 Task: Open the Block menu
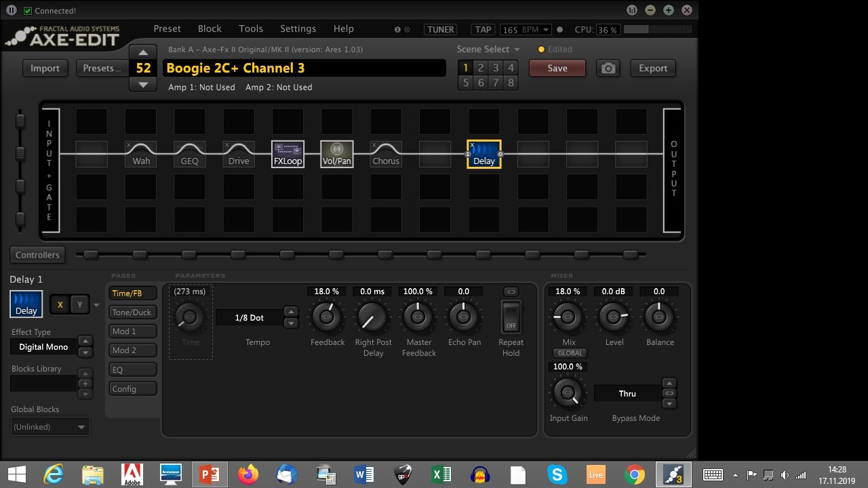tap(210, 28)
